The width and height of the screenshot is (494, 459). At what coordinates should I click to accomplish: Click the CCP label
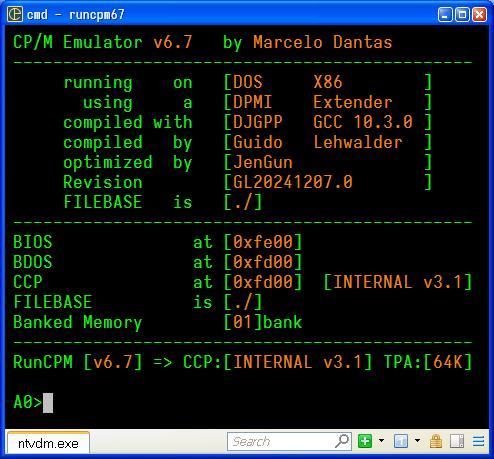tap(28, 282)
